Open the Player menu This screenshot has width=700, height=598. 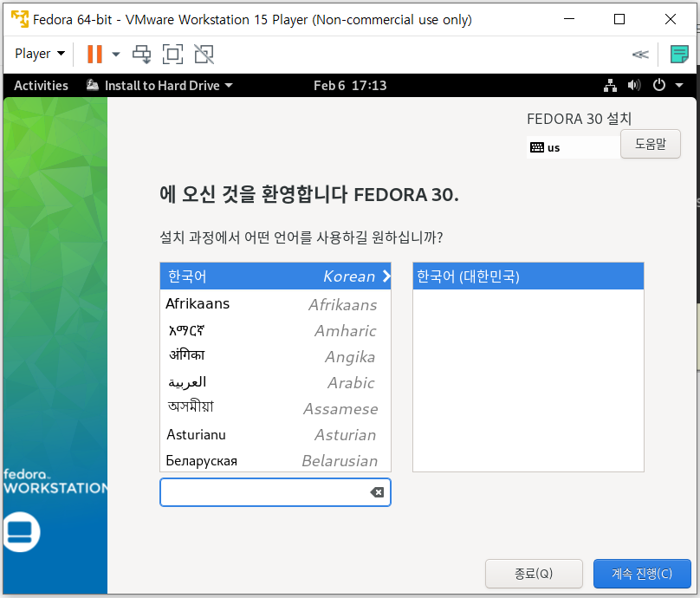[40, 54]
